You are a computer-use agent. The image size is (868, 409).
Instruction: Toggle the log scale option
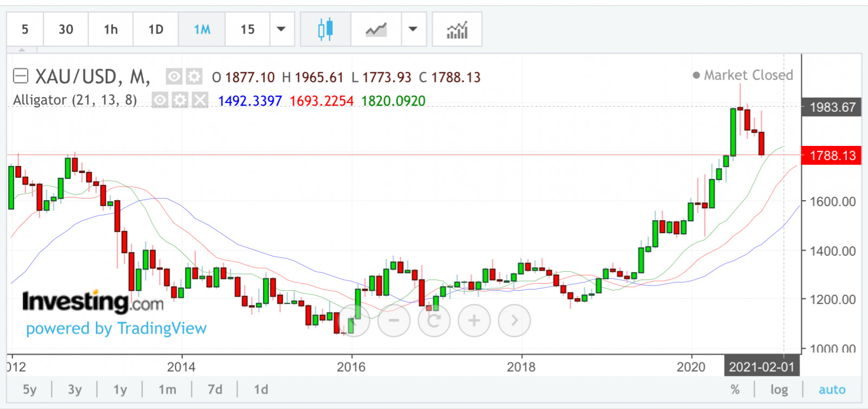coord(779,389)
